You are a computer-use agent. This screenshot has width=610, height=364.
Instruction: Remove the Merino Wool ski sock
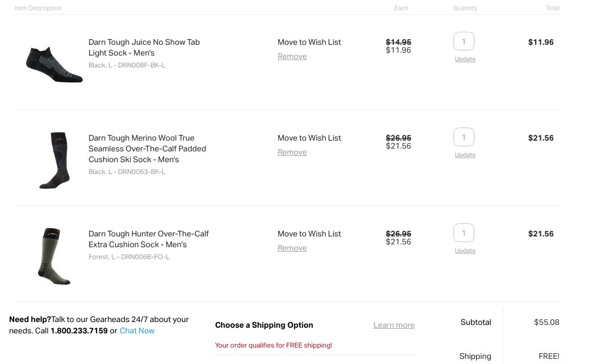292,153
